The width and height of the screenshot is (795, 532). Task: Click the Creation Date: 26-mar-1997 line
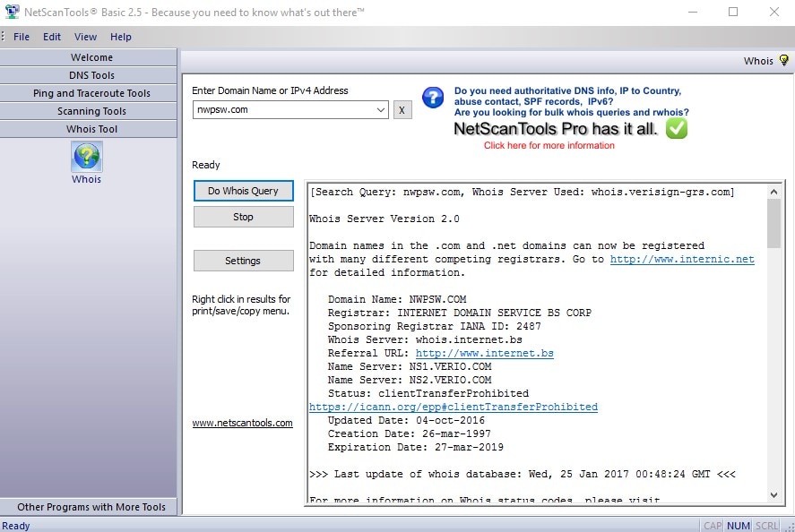[410, 433]
